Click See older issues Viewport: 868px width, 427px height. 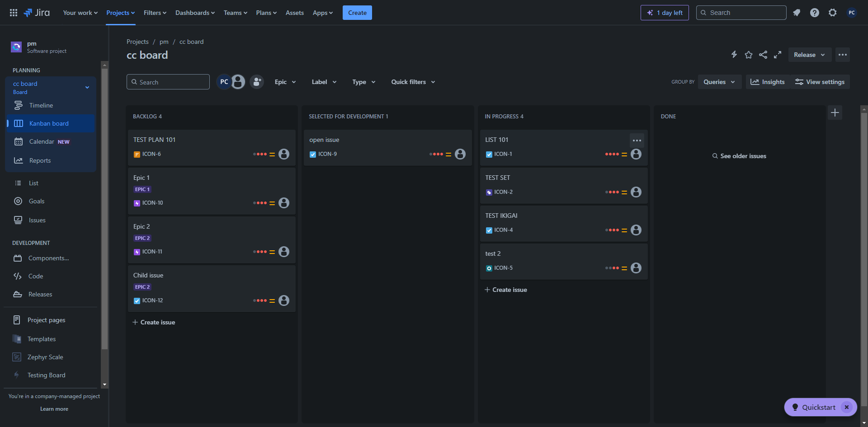pos(740,156)
